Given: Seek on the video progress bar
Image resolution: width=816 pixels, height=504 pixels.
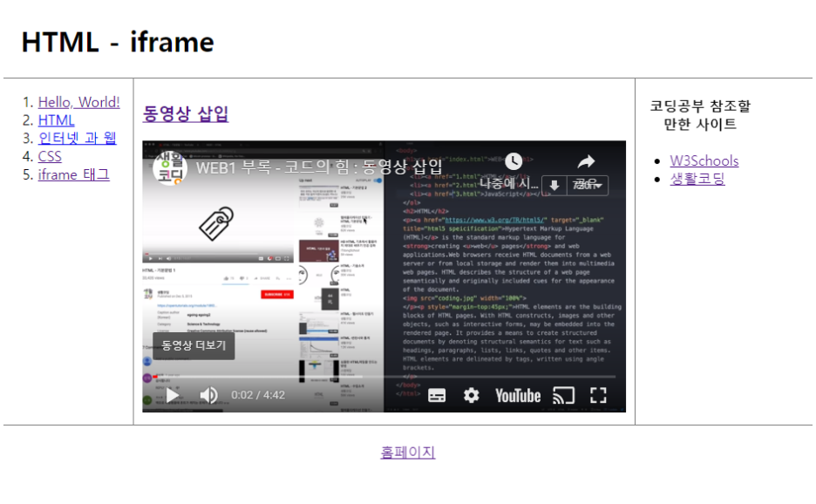Looking at the screenshot, I should (x=384, y=376).
